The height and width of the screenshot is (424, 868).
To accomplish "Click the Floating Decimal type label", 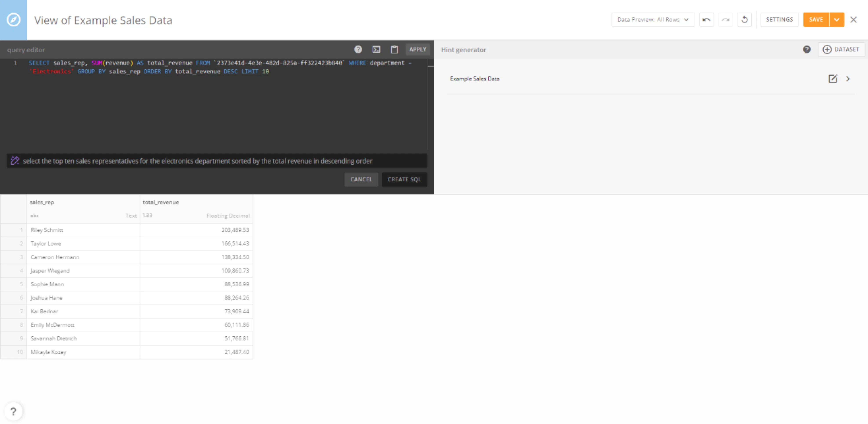I will (x=228, y=216).
